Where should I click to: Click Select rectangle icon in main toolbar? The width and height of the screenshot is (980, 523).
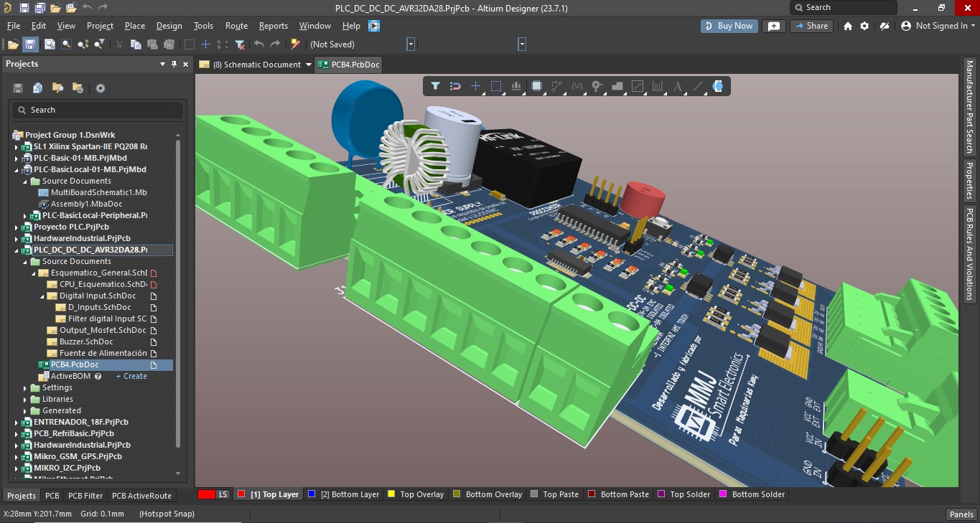(190, 44)
